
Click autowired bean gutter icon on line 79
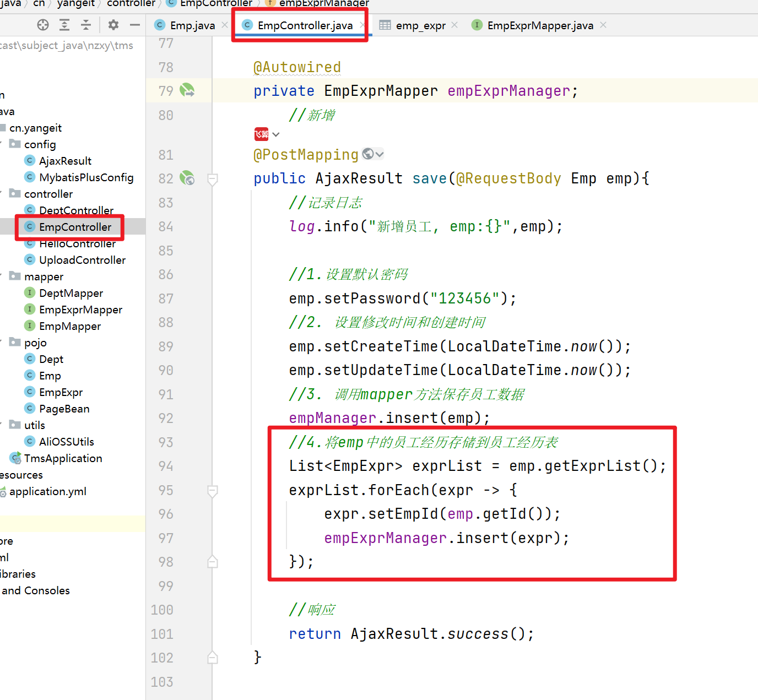pos(187,90)
